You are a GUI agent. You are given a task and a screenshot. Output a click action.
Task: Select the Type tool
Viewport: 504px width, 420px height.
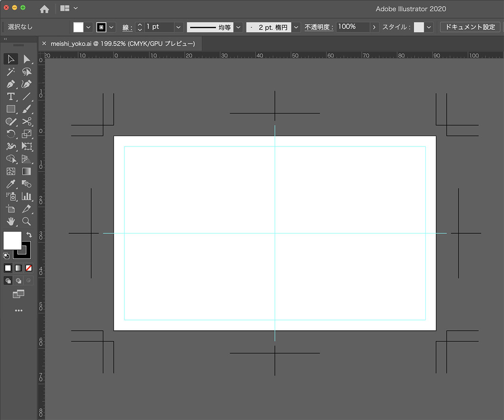point(11,97)
